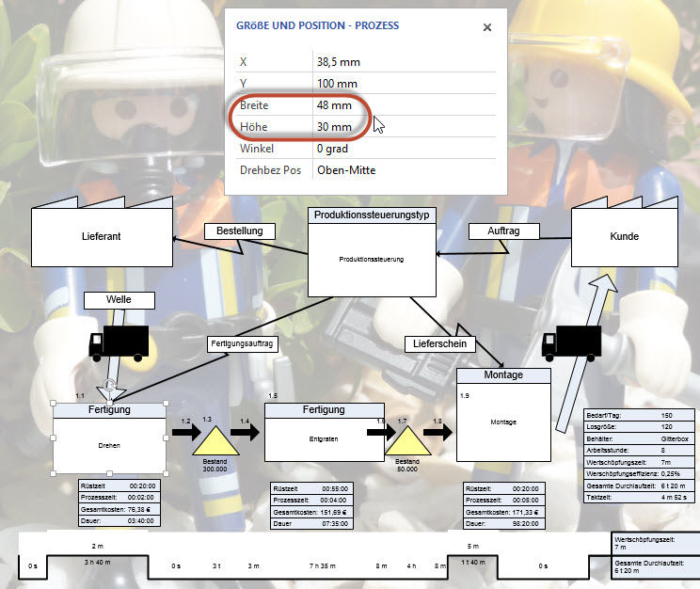
Task: Select the Welle label
Action: 119,299
